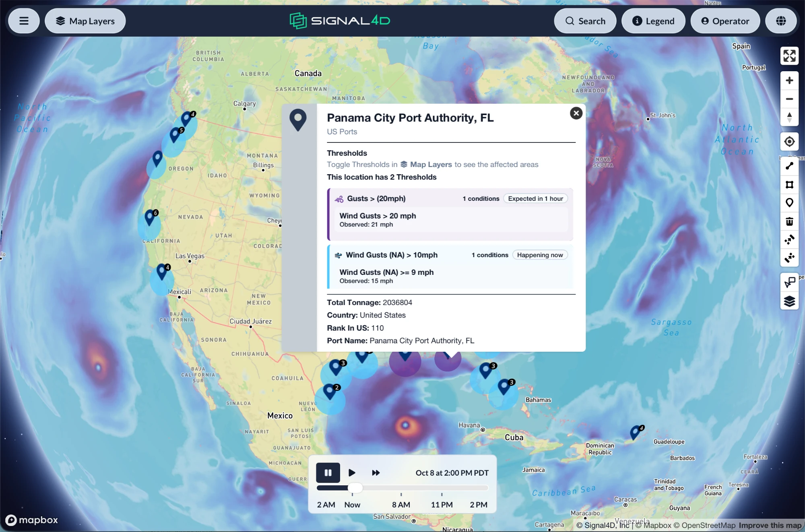Click the Mapbox logo
This screenshot has height=532, width=805.
[31, 520]
